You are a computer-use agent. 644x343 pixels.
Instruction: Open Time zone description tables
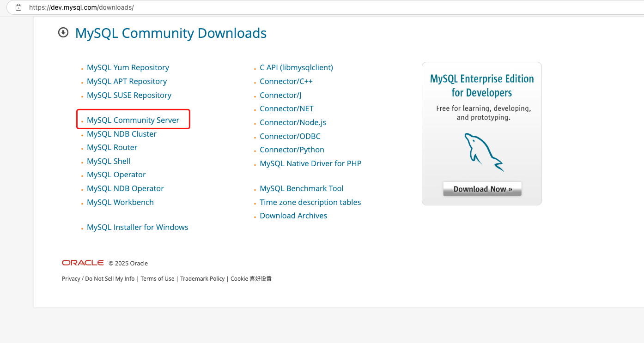(310, 202)
